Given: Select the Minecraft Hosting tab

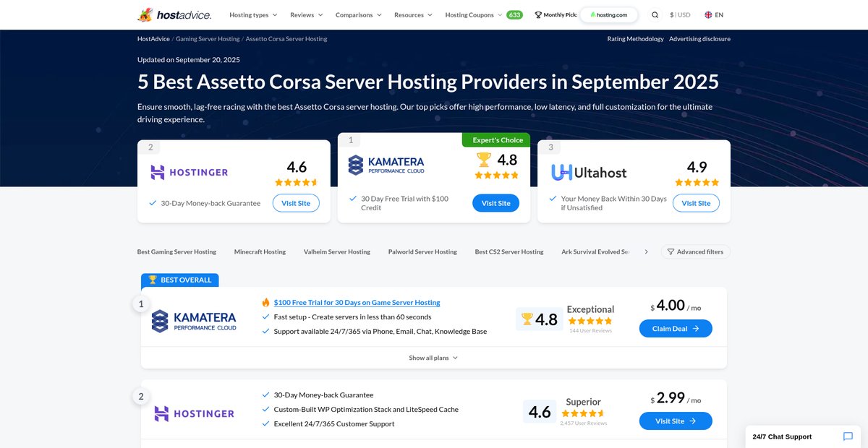Looking at the screenshot, I should coord(260,251).
